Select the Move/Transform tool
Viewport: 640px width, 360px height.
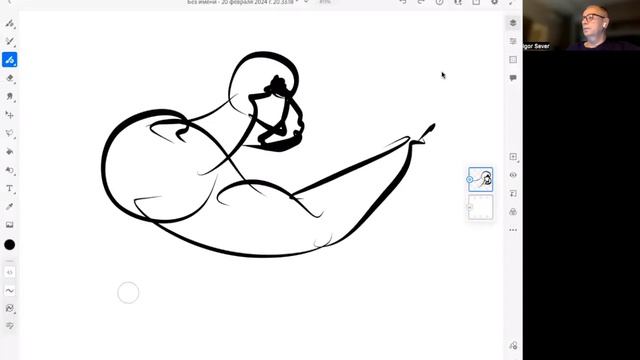[x=9, y=115]
